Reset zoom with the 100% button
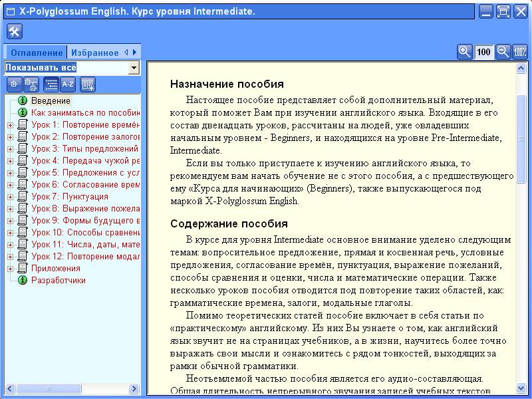The width and height of the screenshot is (532, 399). [x=520, y=52]
